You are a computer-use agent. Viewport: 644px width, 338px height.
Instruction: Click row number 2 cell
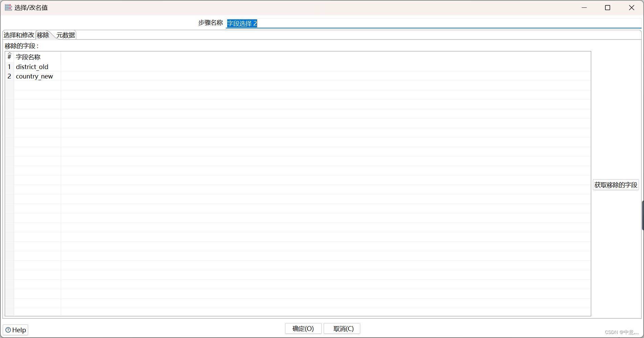(x=9, y=76)
